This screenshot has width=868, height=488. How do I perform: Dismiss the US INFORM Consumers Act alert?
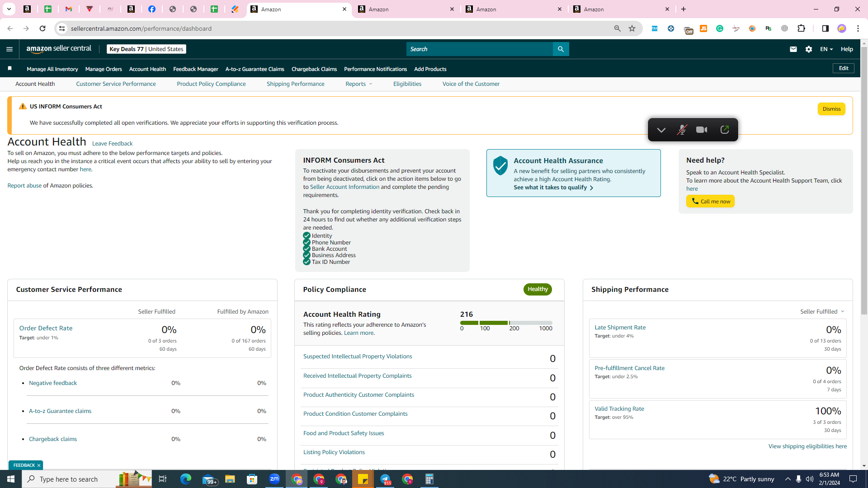[x=831, y=109]
